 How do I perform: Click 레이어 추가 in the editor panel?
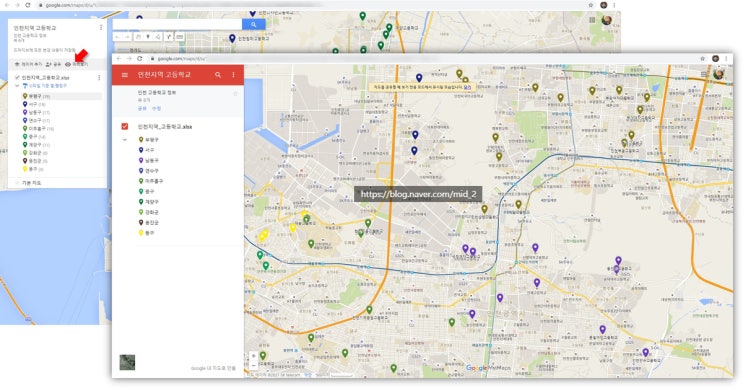[x=28, y=64]
